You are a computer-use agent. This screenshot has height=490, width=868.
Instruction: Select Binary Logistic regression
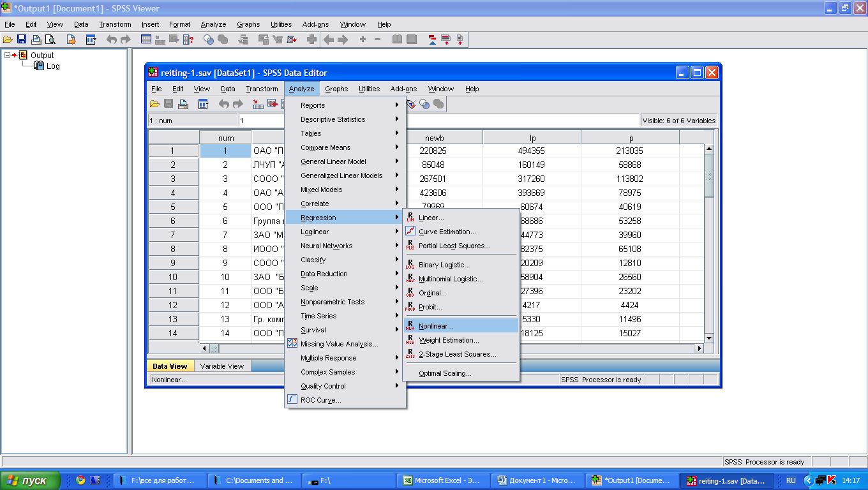pos(461,265)
